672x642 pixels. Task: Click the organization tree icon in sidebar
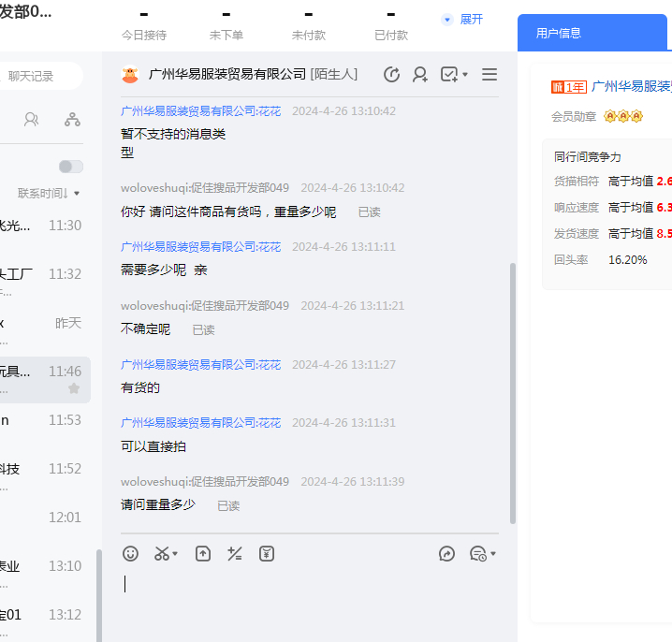pyautogui.click(x=72, y=119)
